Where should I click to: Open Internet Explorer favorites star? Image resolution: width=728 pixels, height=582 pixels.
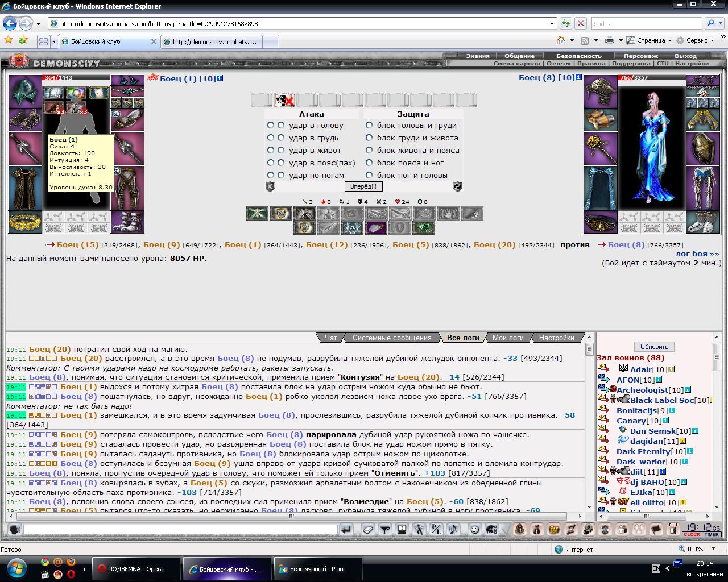[x=9, y=40]
